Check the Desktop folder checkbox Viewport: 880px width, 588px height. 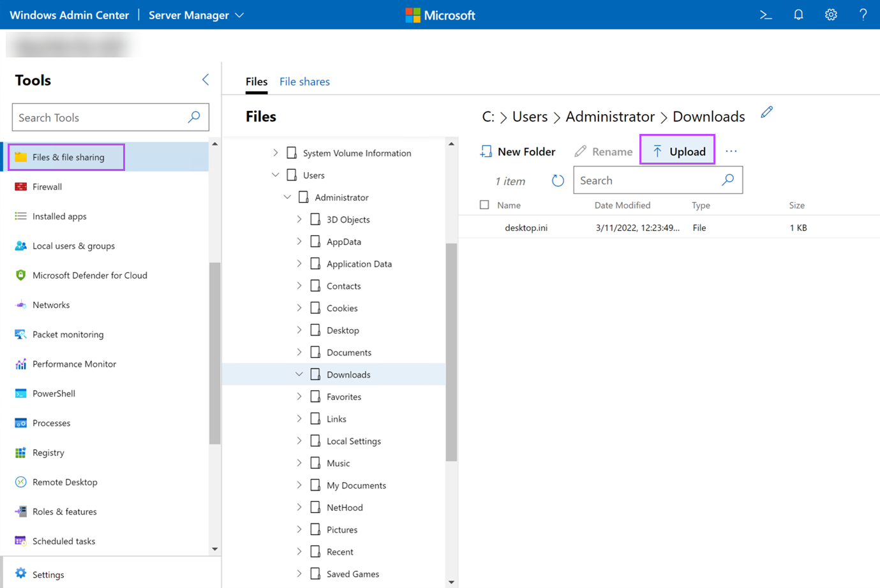[x=315, y=330]
